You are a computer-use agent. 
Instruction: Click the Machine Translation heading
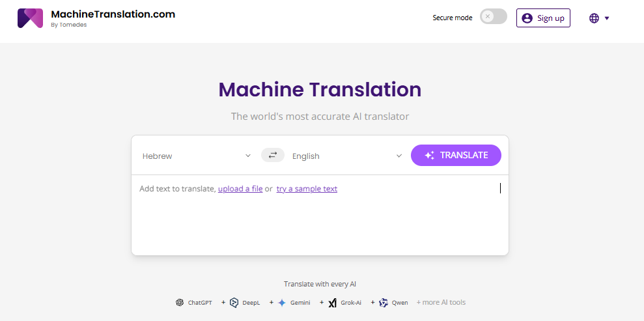coord(320,89)
